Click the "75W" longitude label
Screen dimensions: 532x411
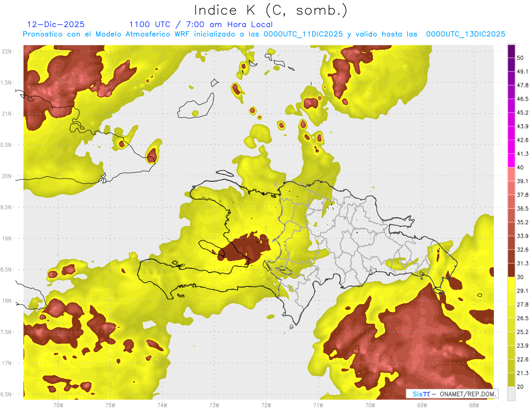(x=110, y=405)
